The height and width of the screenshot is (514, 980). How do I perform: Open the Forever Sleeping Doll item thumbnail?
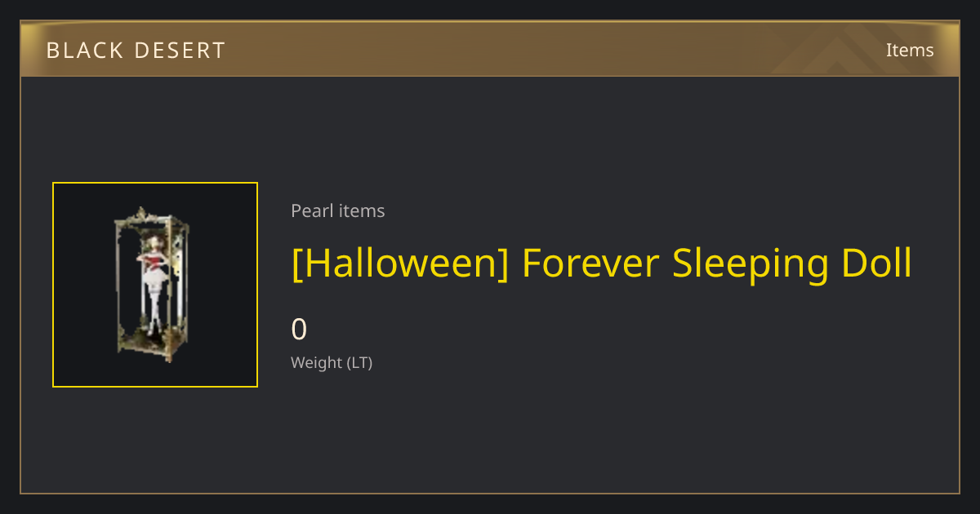pos(155,285)
